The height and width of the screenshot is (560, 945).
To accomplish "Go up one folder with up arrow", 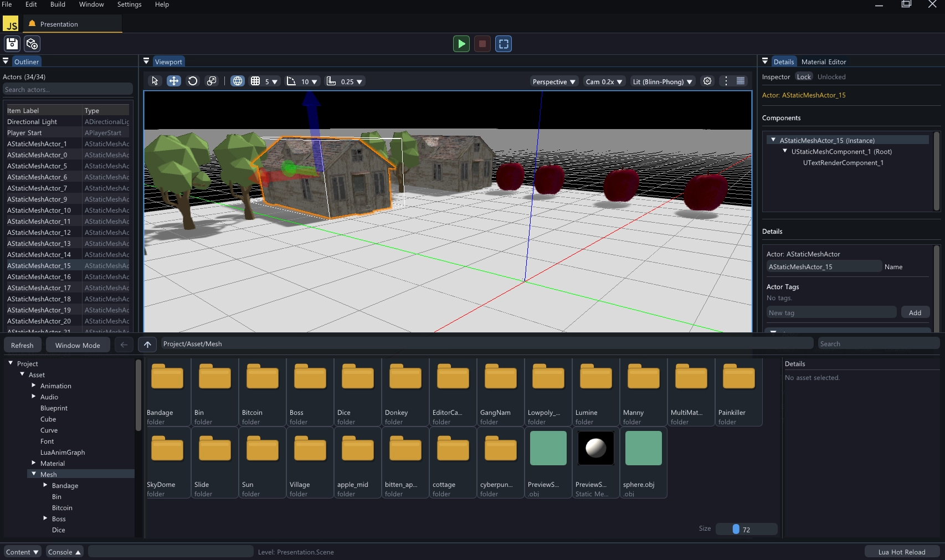I will [147, 345].
